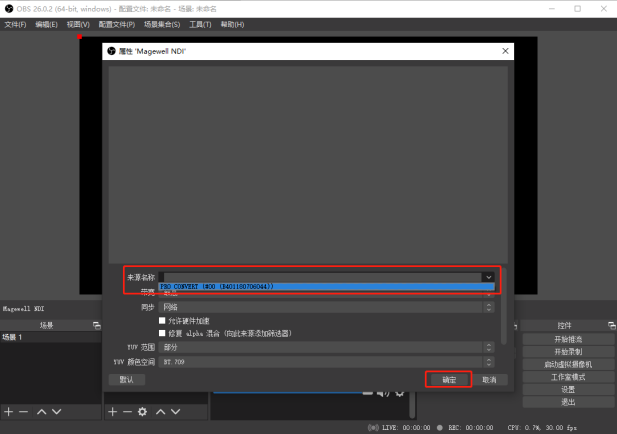Click 确定 to confirm properties
This screenshot has height=434, width=617.
point(449,380)
